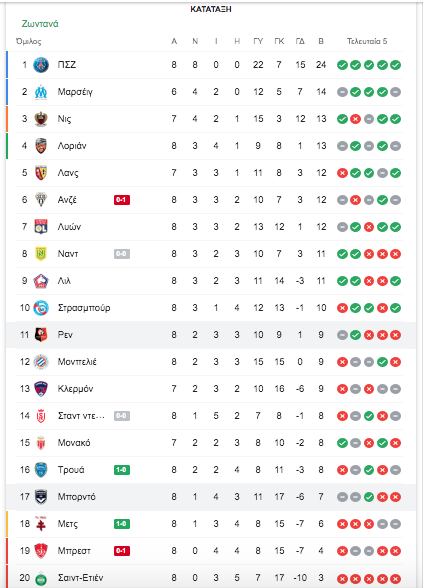Click the Lorient team crest
Screen dimensions: 423x588
click(x=41, y=146)
